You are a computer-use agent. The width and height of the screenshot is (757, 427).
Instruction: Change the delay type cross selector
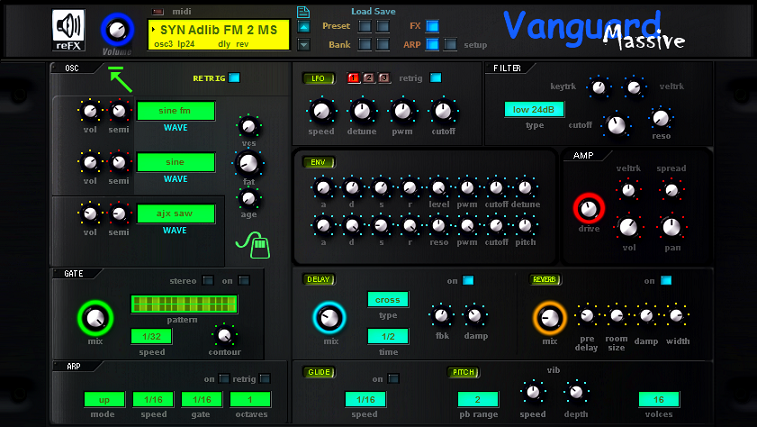pyautogui.click(x=388, y=300)
